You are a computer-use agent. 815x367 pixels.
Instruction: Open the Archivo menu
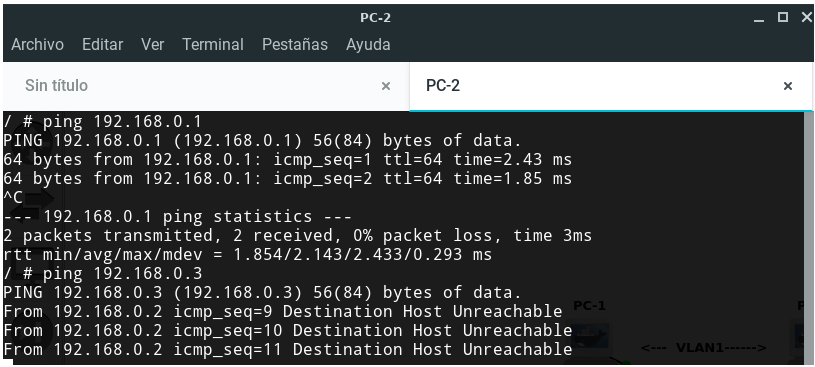[37, 45]
